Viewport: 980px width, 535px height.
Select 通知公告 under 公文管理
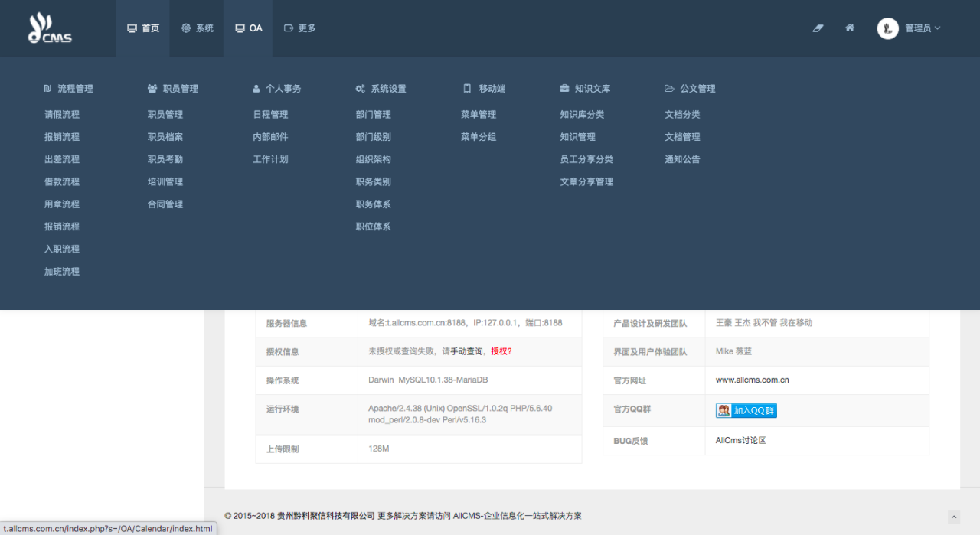pyautogui.click(x=682, y=160)
